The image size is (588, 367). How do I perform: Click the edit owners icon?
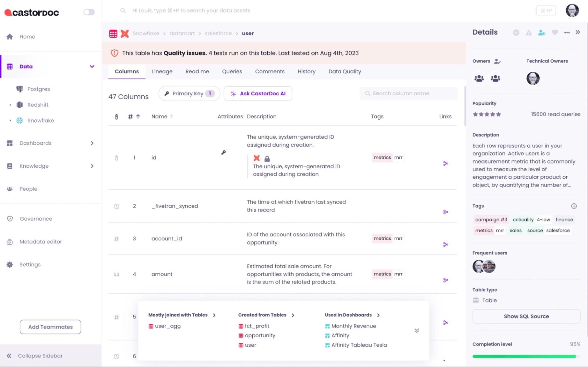point(497,62)
